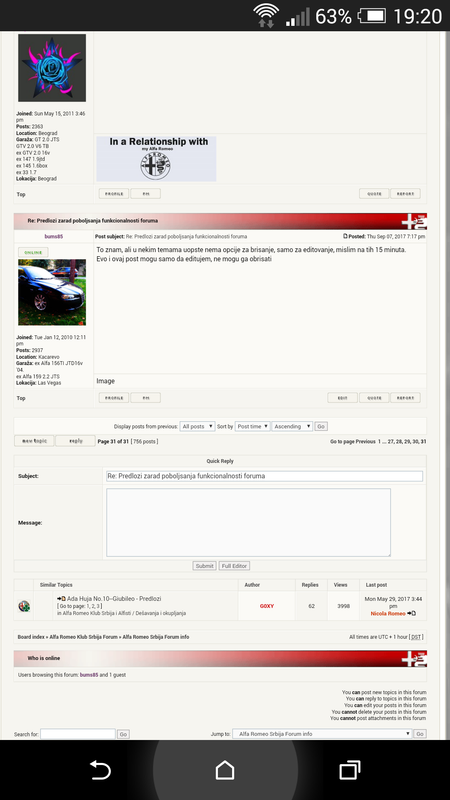Focus the quick reply Message textarea
Image resolution: width=450 pixels, height=800 pixels.
pyautogui.click(x=248, y=522)
